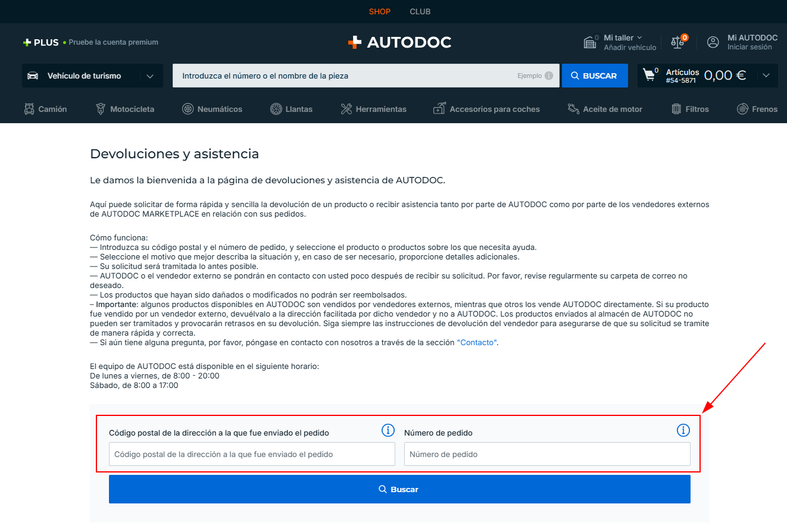Open the Motocicleta category
Image resolution: width=787 pixels, height=532 pixels.
pyautogui.click(x=125, y=109)
